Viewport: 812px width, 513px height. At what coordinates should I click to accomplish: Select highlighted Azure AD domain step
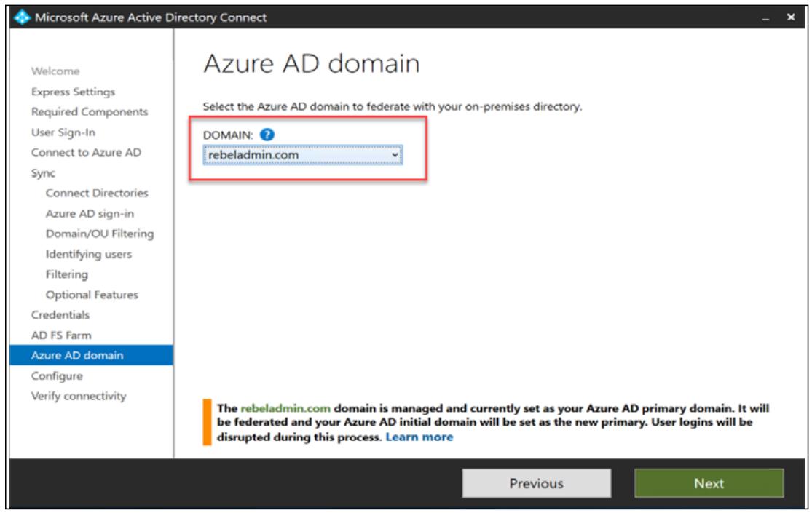[91, 355]
